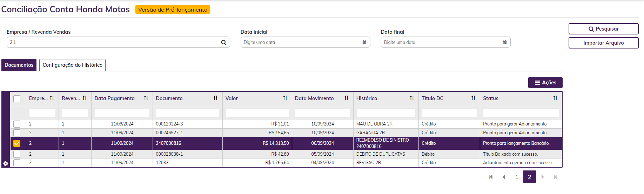Switch to Configuração do Histórico tab

pyautogui.click(x=72, y=65)
